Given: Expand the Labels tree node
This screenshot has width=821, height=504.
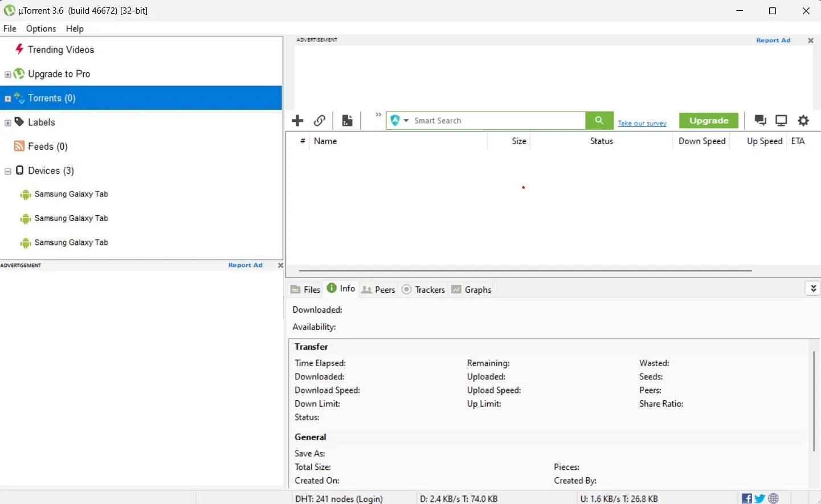Looking at the screenshot, I should (7, 122).
